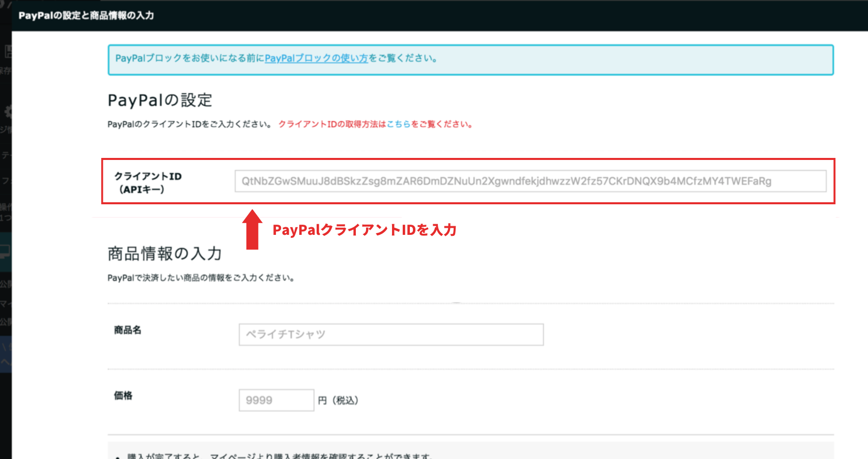Viewport: 868px width, 459px height.
Task: Click text PayPalで決済したい商品の情報をご入力ください
Action: [x=201, y=278]
